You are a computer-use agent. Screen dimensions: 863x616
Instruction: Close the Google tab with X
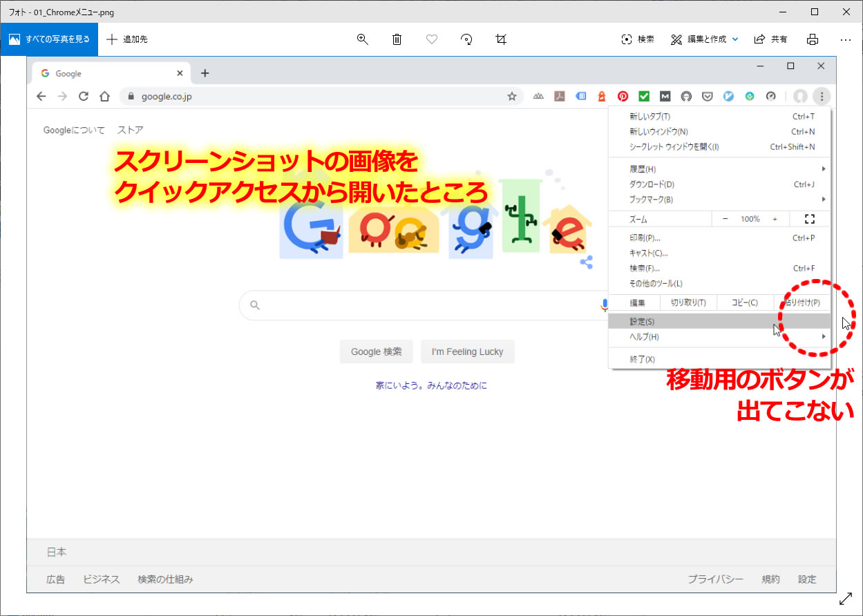180,73
